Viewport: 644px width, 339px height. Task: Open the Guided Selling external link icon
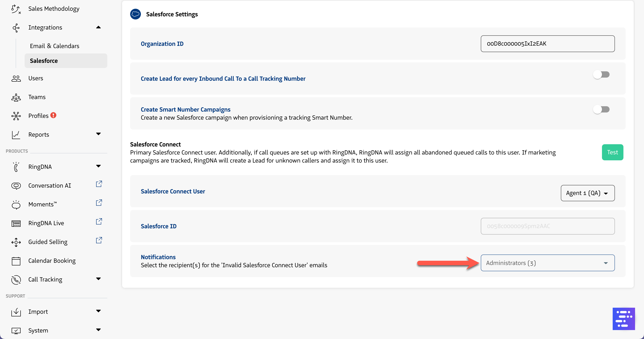click(x=99, y=240)
